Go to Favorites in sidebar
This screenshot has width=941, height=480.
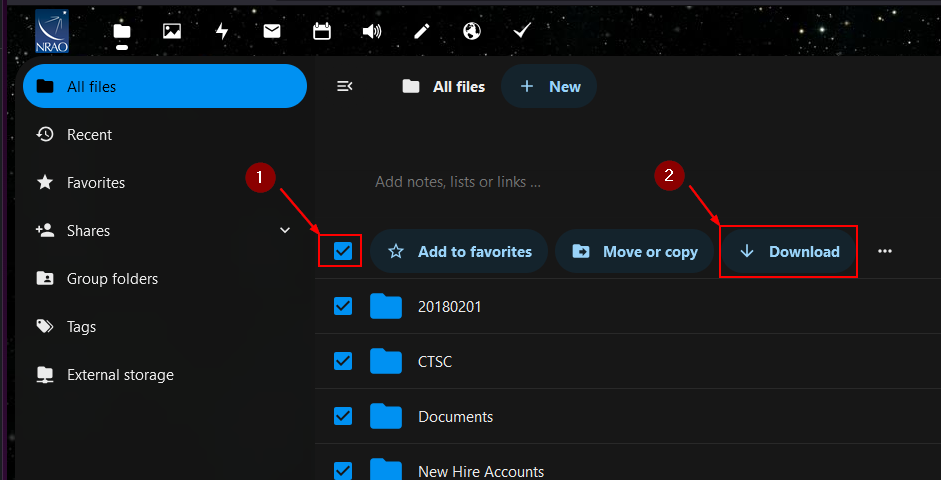coord(95,183)
